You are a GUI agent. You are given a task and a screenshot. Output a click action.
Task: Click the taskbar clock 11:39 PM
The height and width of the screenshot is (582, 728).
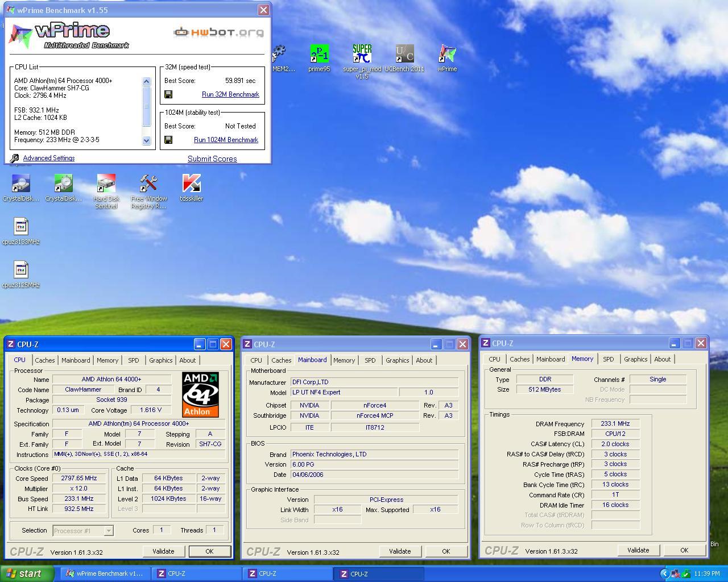click(707, 573)
